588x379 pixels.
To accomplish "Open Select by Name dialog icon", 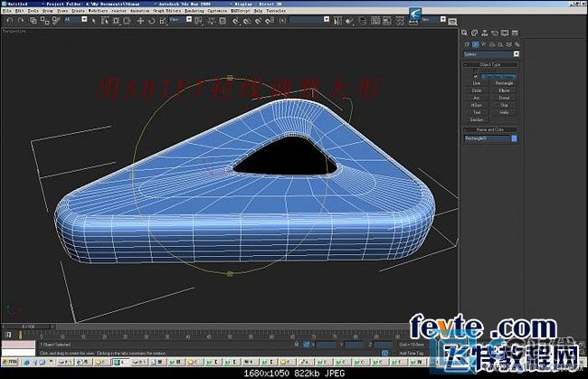I will (105, 21).
